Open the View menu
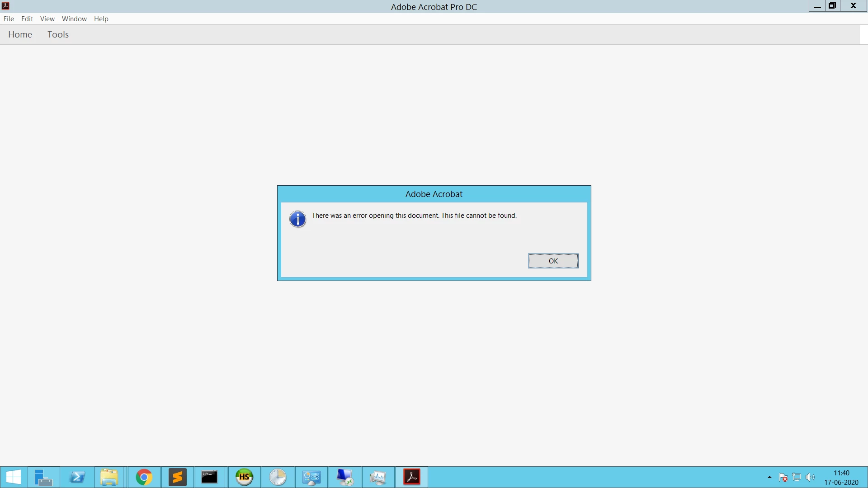The height and width of the screenshot is (488, 868). (47, 19)
